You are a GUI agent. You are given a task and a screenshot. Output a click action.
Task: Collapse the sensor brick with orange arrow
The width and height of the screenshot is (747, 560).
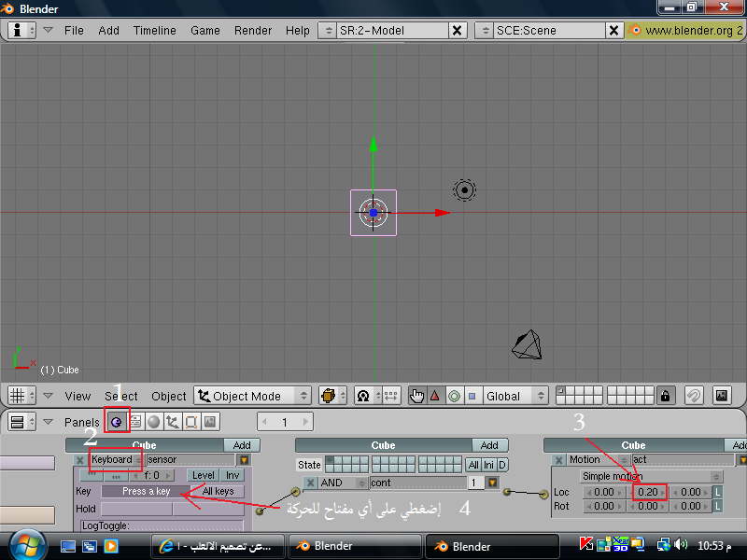(245, 460)
